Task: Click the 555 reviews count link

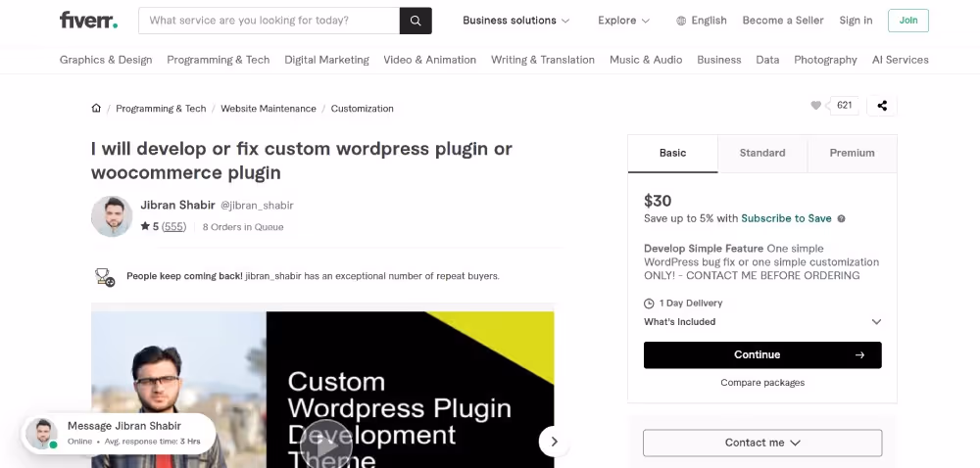Action: [x=173, y=226]
